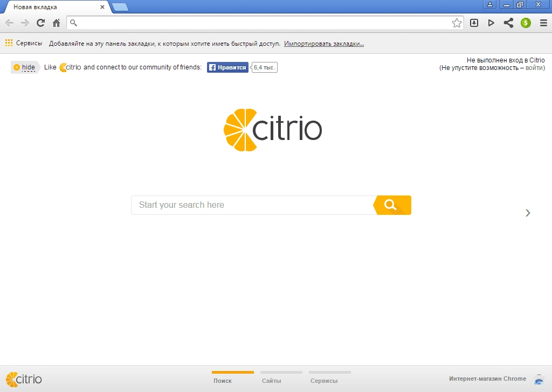
Task: Click the share icon in toolbar
Action: coord(508,23)
